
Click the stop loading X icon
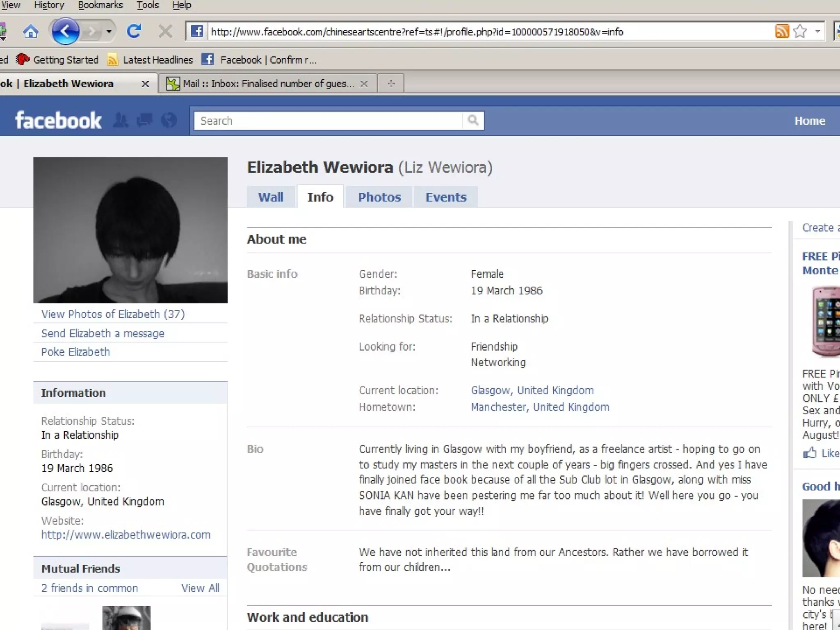165,31
